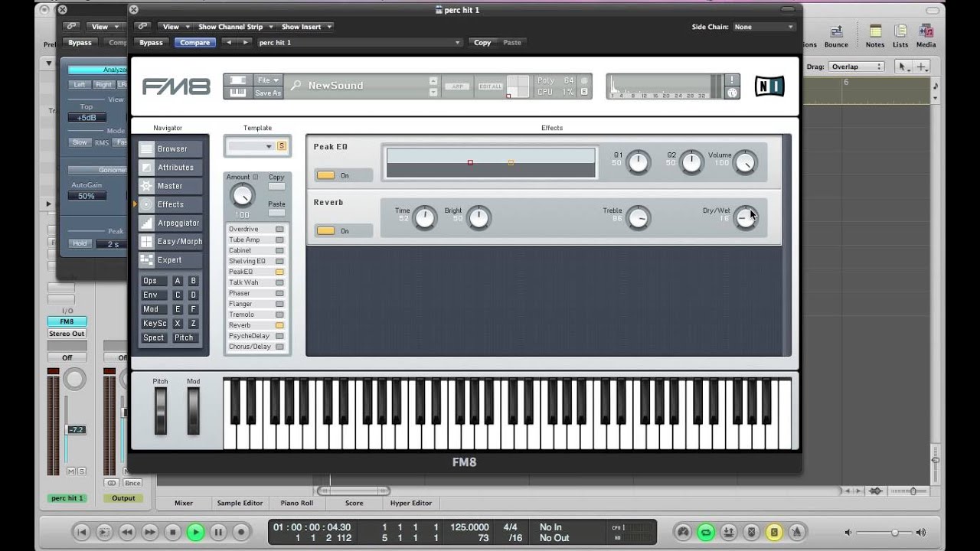The height and width of the screenshot is (551, 980).
Task: Open the Attributes page in Navigator
Action: click(x=170, y=167)
